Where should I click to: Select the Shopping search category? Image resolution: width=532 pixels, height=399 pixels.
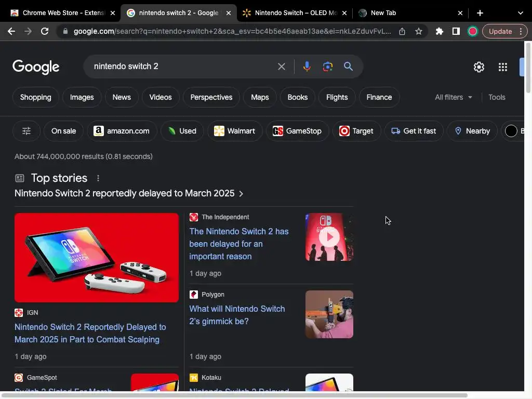(36, 97)
